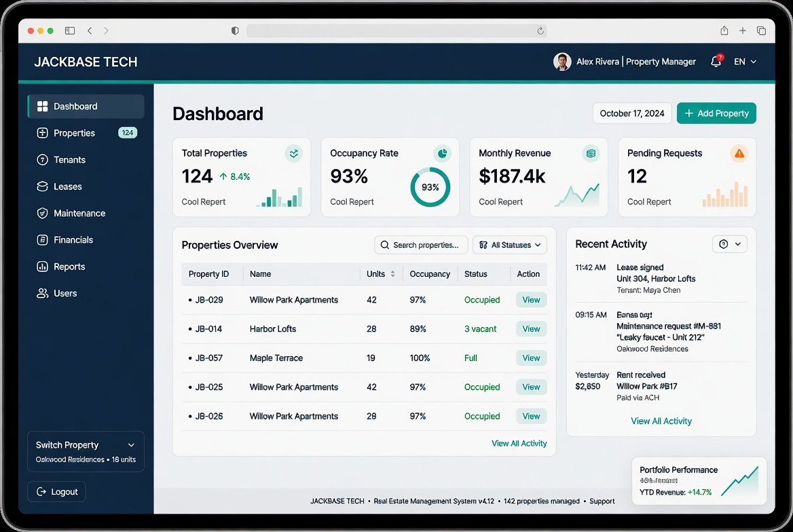Viewport: 793px width, 532px height.
Task: Open the notifications bell
Action: [x=716, y=61]
